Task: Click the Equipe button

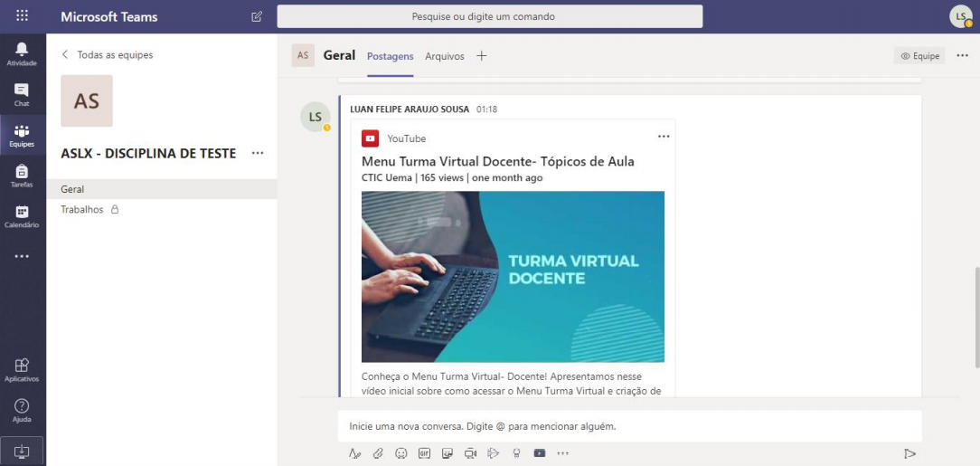Action: pyautogui.click(x=919, y=56)
